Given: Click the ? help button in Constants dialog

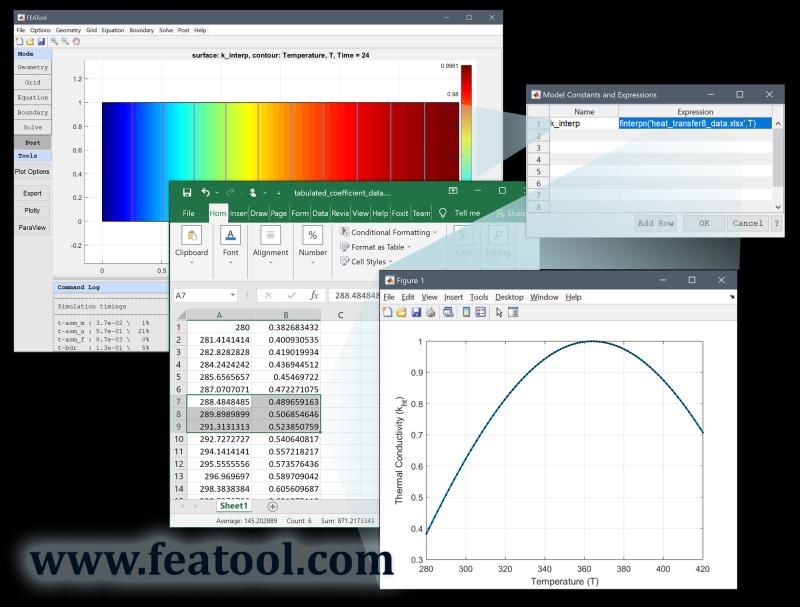Looking at the screenshot, I should pos(777,223).
